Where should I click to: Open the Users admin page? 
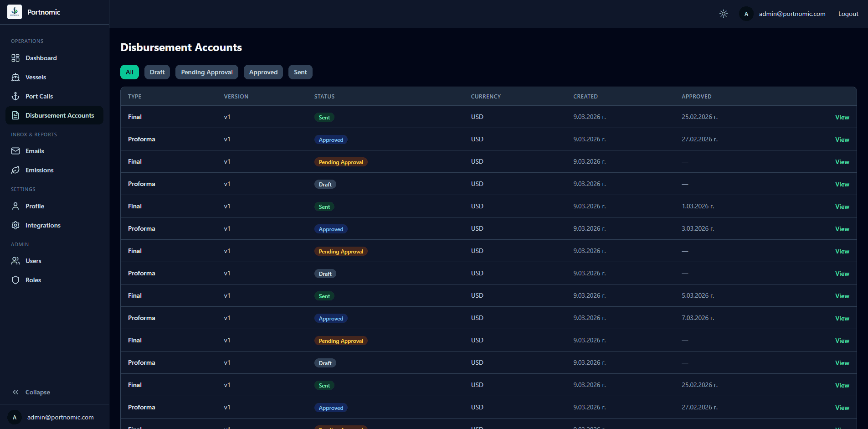(33, 261)
